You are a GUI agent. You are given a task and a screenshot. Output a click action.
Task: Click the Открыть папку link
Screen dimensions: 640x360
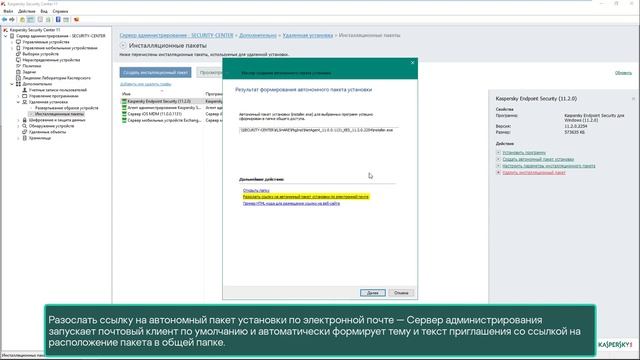256,190
